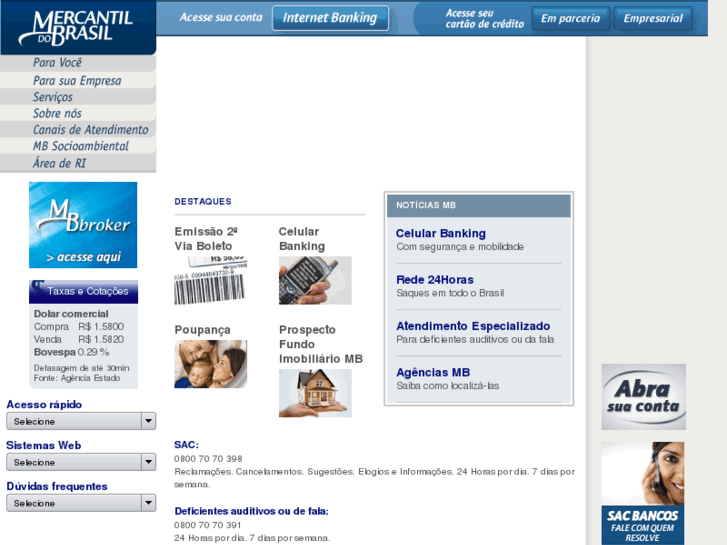The height and width of the screenshot is (545, 727).
Task: Open the Rede 24Horas news item
Action: [434, 280]
